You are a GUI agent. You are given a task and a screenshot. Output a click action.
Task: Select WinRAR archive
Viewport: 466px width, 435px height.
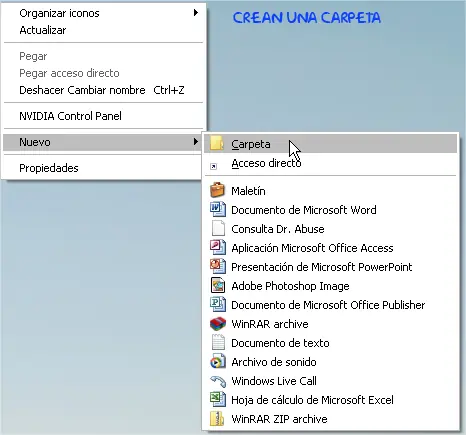click(330, 324)
